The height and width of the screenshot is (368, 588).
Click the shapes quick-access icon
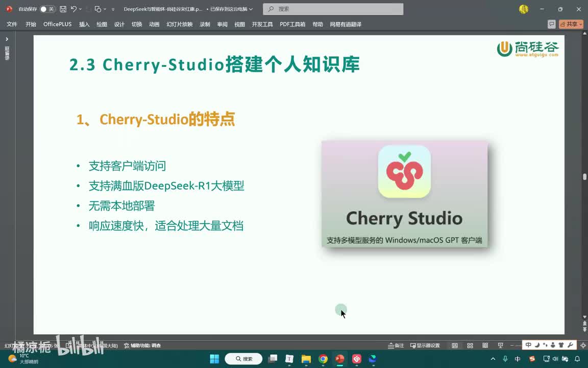point(98,9)
